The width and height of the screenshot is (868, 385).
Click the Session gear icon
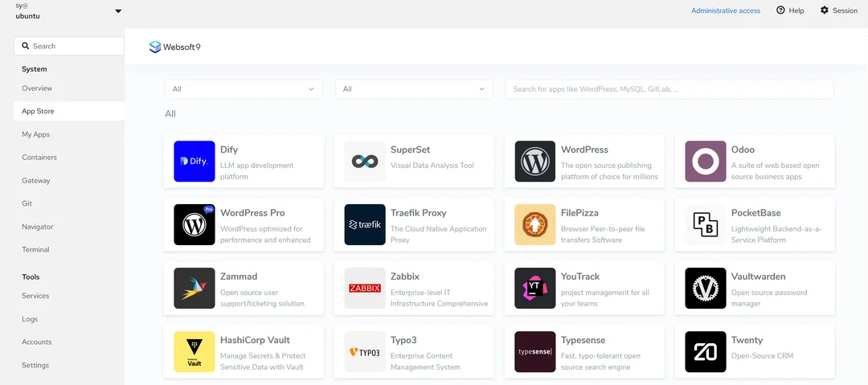click(x=825, y=10)
